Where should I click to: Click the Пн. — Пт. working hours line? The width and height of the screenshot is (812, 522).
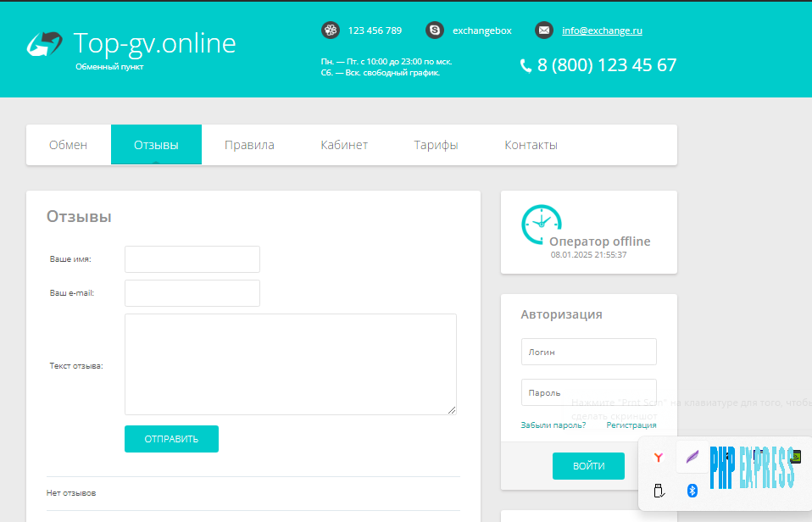pos(387,62)
